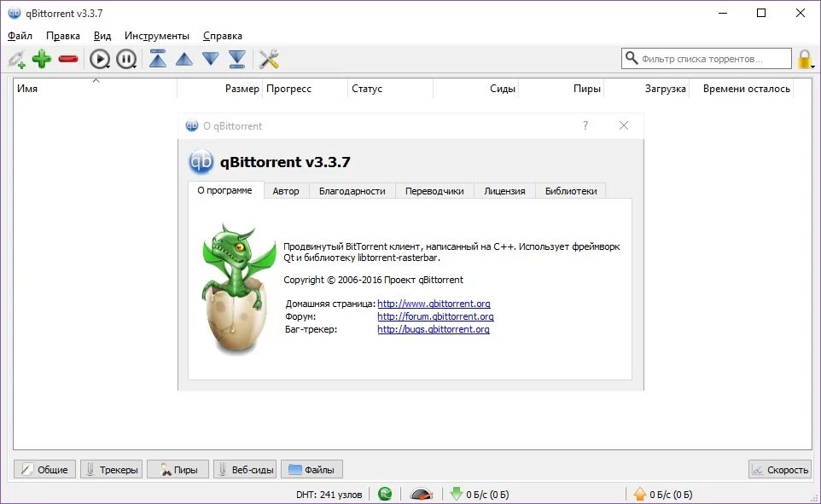Open the Файл menu
Viewport: 821px width, 504px height.
click(20, 36)
